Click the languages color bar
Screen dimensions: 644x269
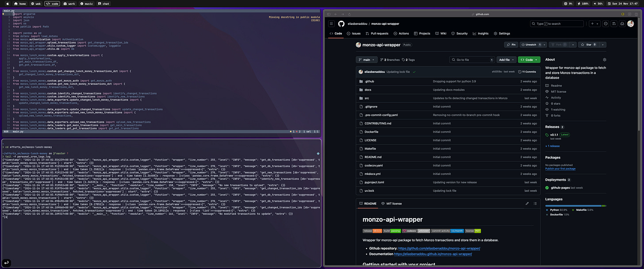coord(575,206)
